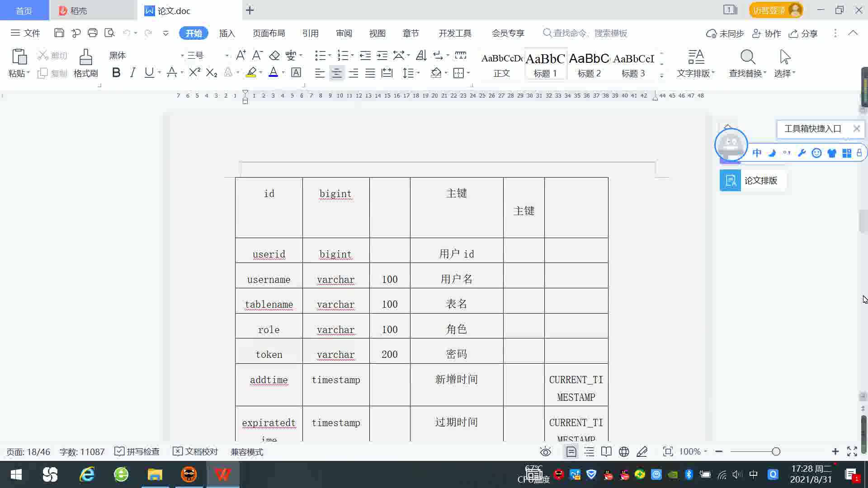Screen dimensions: 868x488
Task: Decrease font size with A- icon
Action: [257, 55]
